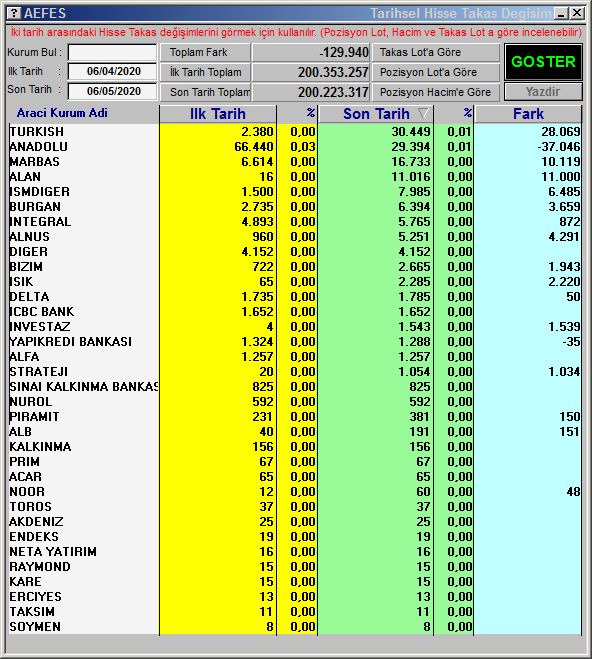
Task: Select the YAPIKREDI BANKASI row
Action: pyautogui.click(x=295, y=342)
